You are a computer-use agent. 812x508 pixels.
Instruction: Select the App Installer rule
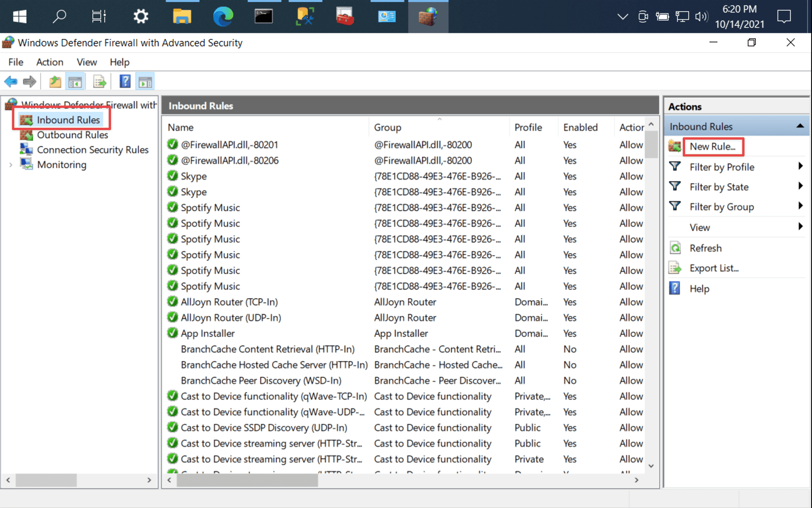pos(208,333)
